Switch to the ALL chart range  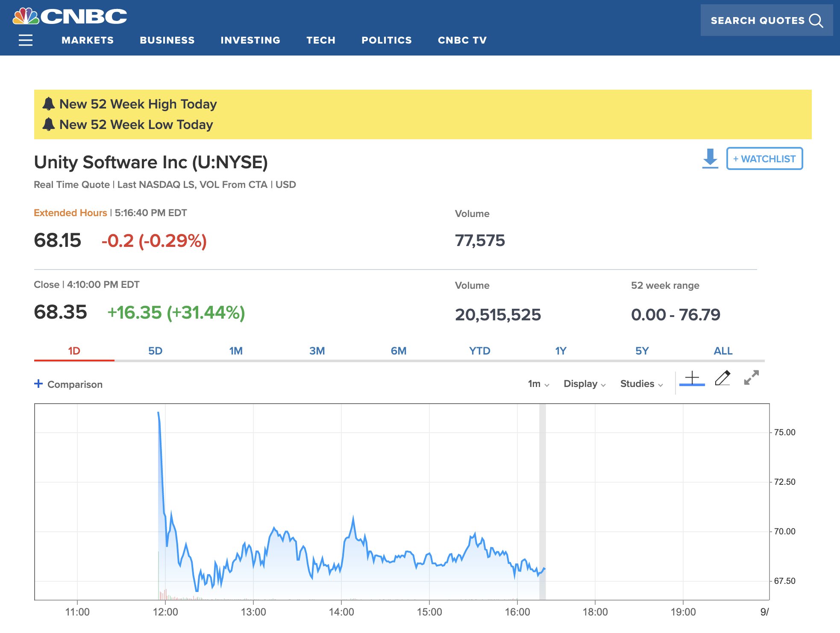(x=723, y=351)
